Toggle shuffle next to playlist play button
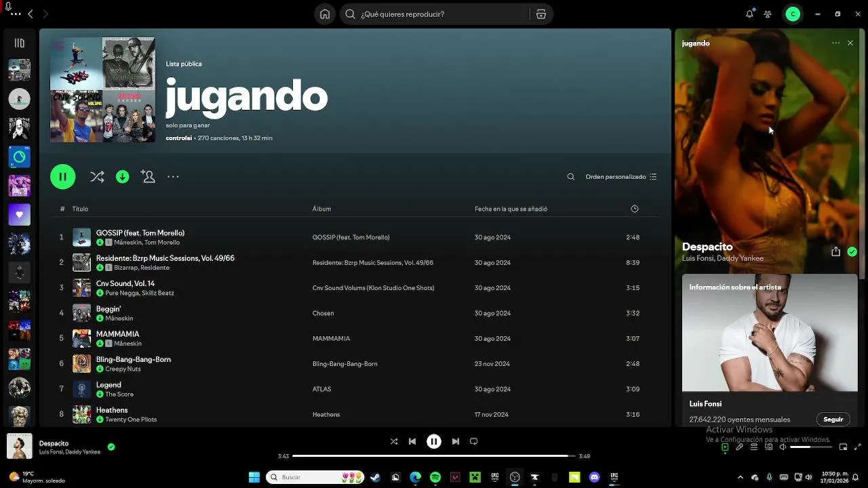The height and width of the screenshot is (488, 868). click(97, 177)
